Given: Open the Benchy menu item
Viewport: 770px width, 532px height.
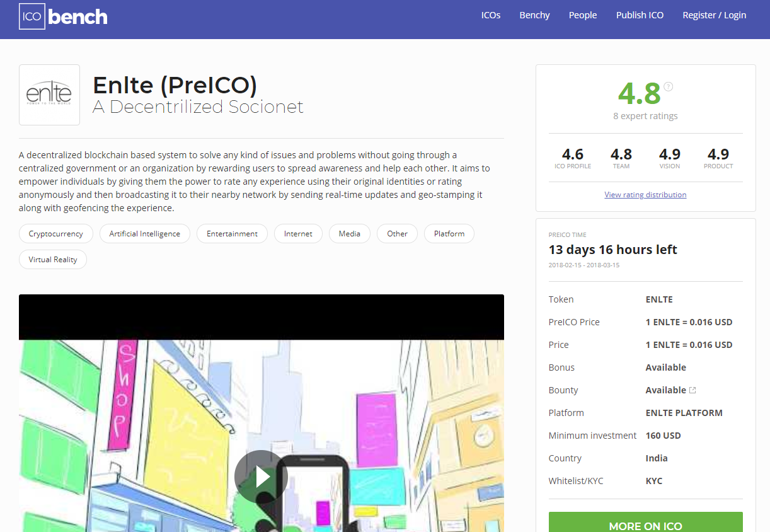Looking at the screenshot, I should 534,15.
